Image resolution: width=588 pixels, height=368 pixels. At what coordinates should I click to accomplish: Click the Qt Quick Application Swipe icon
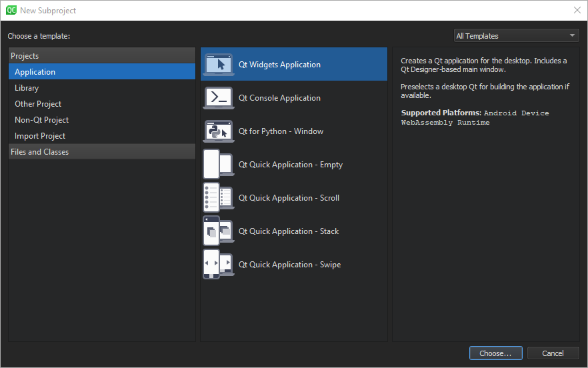click(218, 265)
